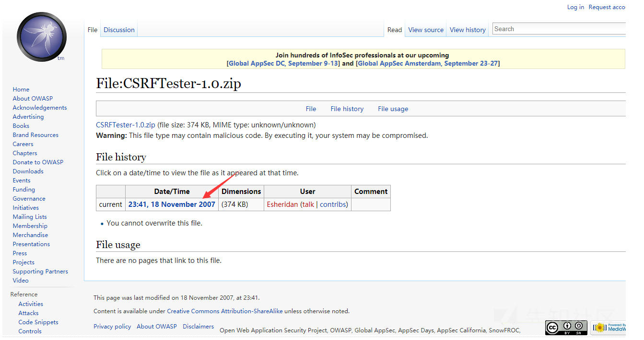This screenshot has height=340, width=644.
Task: Open Careers sidebar link
Action: [x=23, y=144]
